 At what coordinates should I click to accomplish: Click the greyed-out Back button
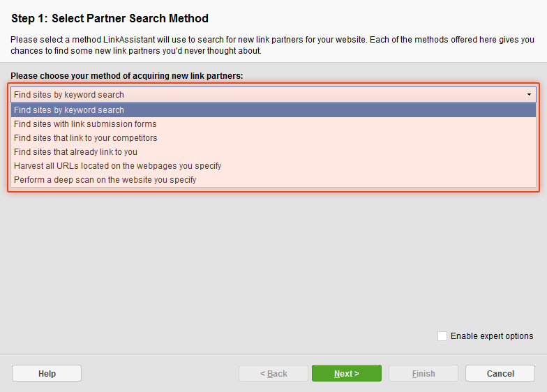click(x=273, y=373)
